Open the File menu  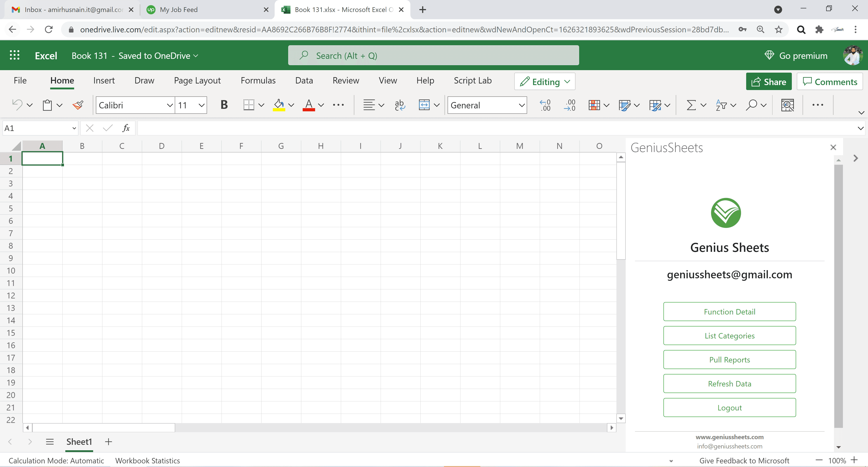20,81
